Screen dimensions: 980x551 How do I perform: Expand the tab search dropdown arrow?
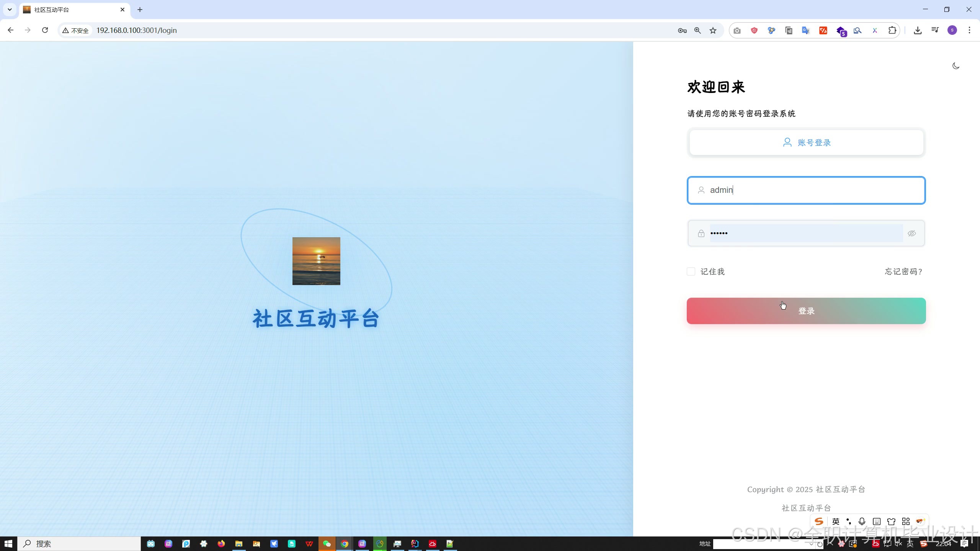tap(10, 10)
